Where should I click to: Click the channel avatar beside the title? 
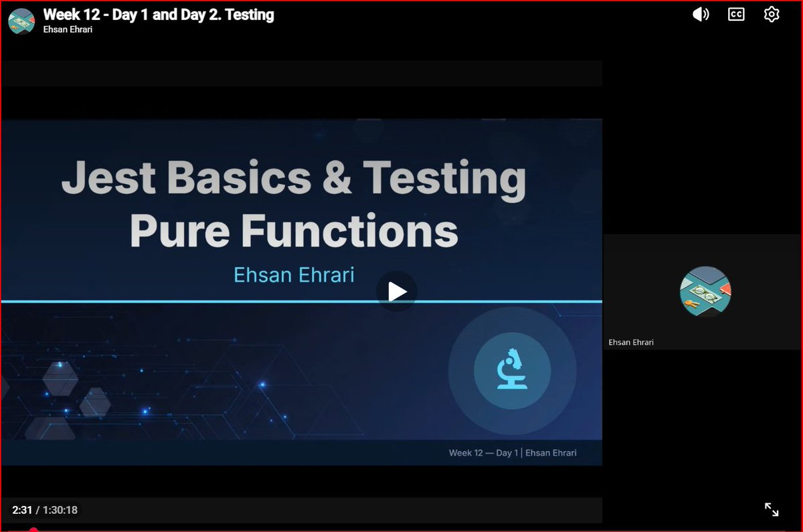pos(21,21)
